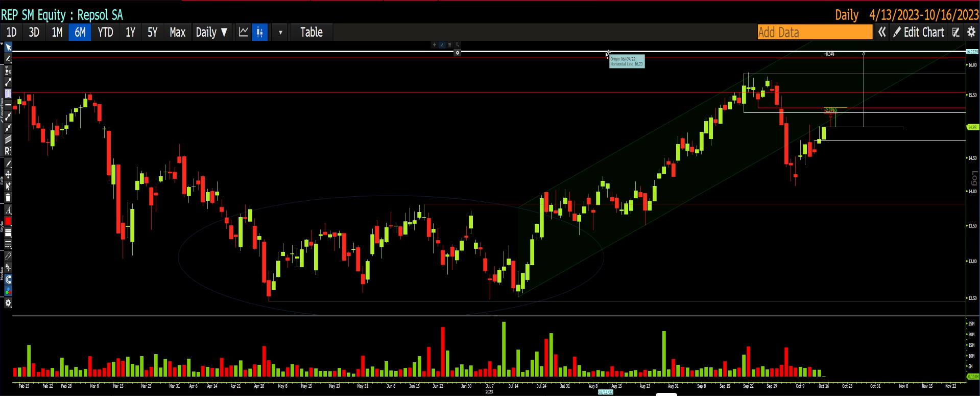The image size is (980, 396).
Task: Select the move cross-arrows tool
Action: (8, 175)
